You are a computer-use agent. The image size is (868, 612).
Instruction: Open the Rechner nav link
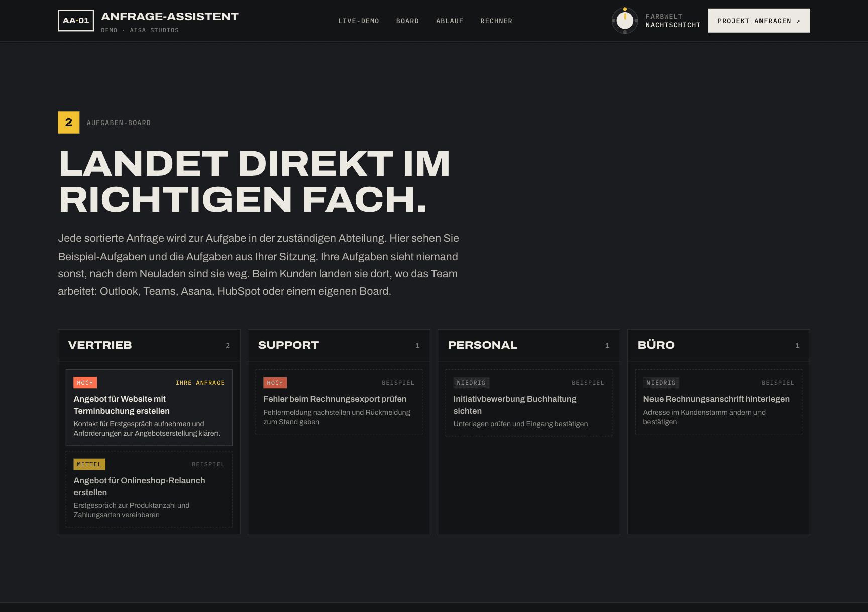(x=496, y=21)
